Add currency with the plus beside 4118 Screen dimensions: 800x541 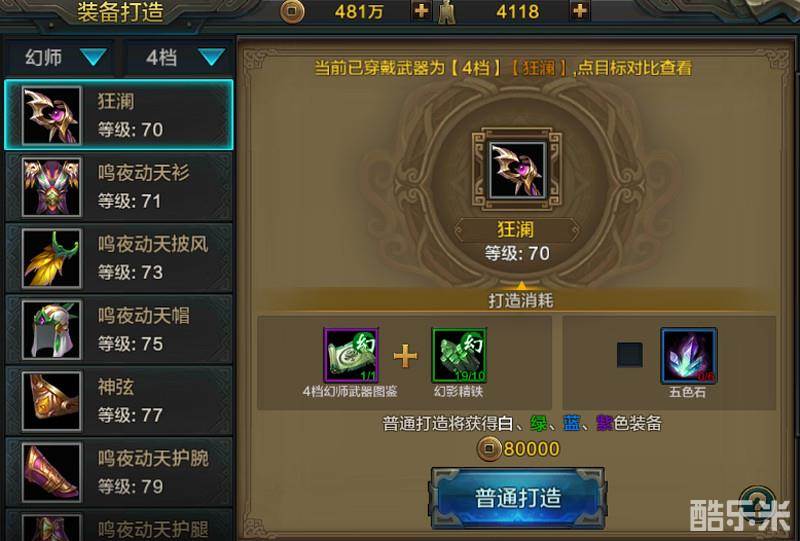click(580, 11)
